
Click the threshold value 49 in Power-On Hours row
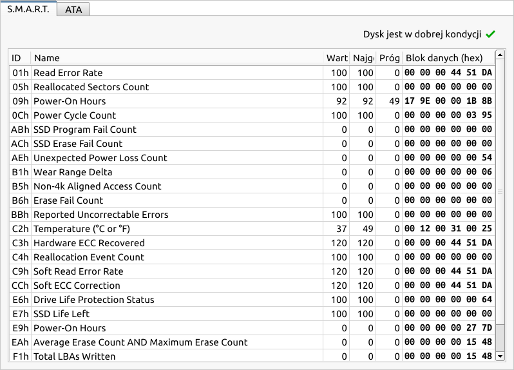coord(394,101)
